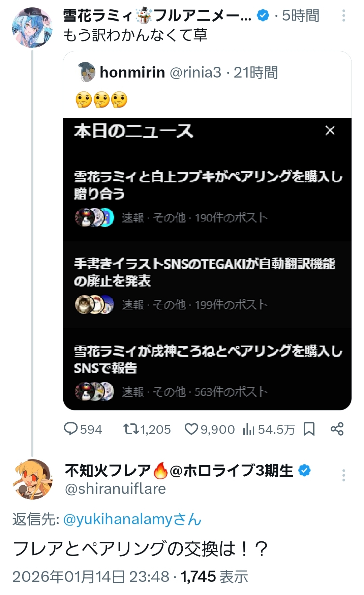Click the reply icon on Lamy's post

click(x=71, y=429)
